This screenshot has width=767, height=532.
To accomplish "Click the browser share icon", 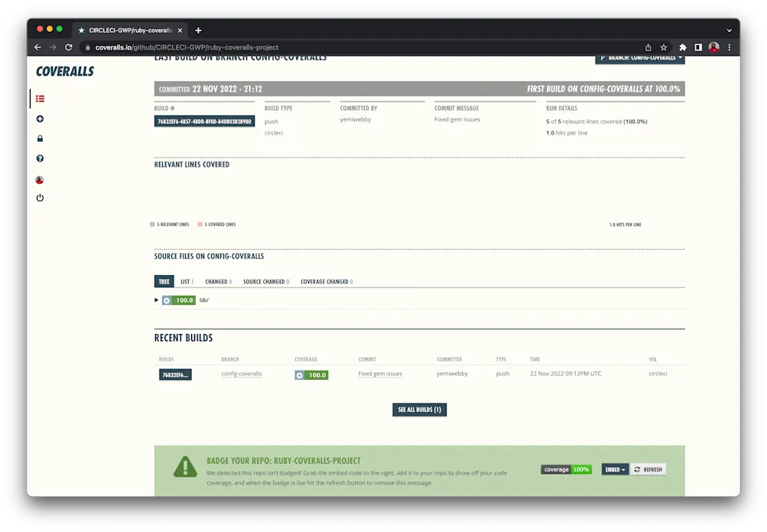I will (648, 47).
